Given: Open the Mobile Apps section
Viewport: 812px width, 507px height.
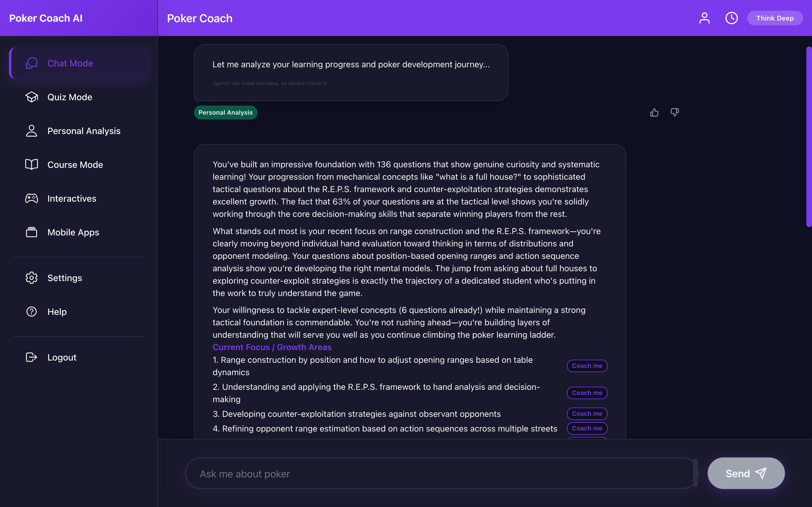Looking at the screenshot, I should pyautogui.click(x=73, y=232).
